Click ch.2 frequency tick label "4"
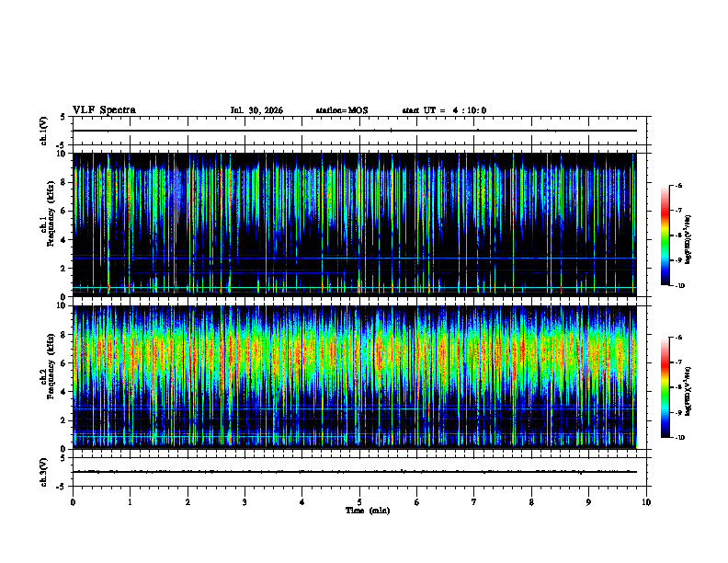Viewport: 728px width, 563px height. [64, 392]
